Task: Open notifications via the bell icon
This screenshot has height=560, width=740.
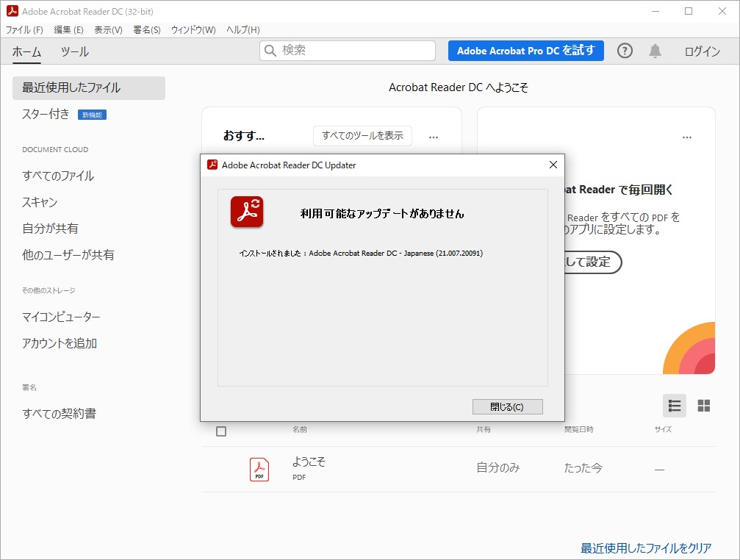Action: 655,51
